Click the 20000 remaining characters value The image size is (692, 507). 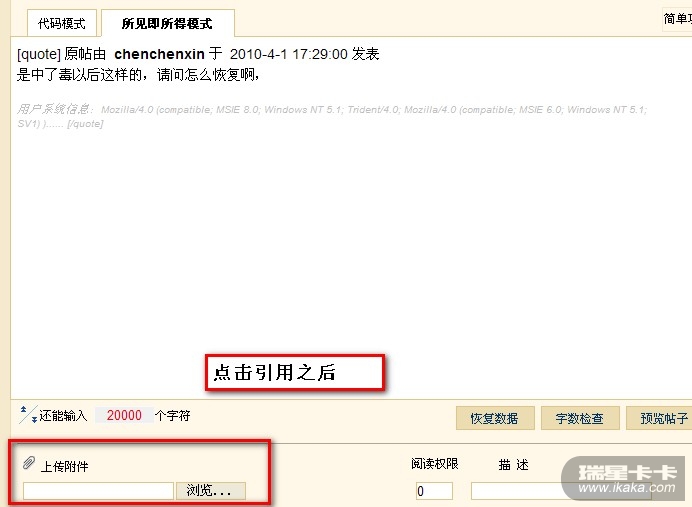coord(124,415)
